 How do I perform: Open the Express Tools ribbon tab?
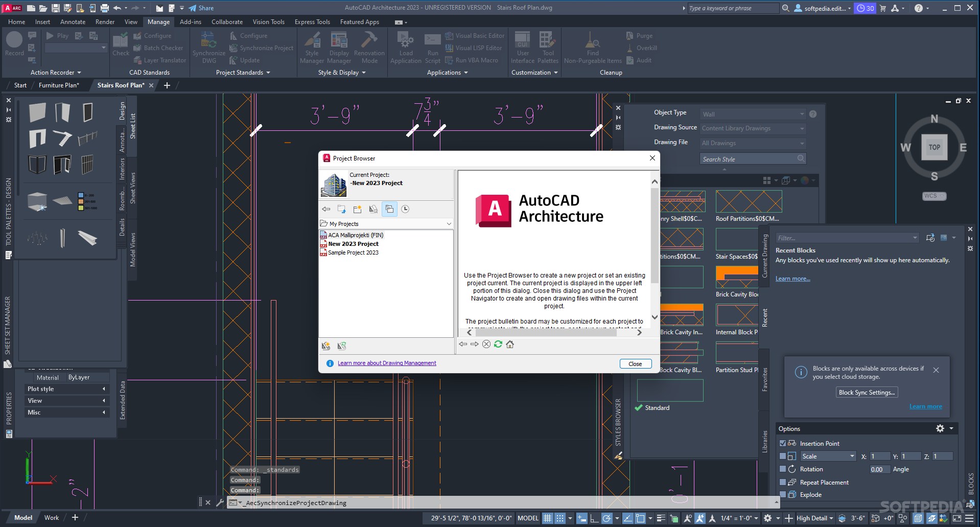tap(312, 21)
